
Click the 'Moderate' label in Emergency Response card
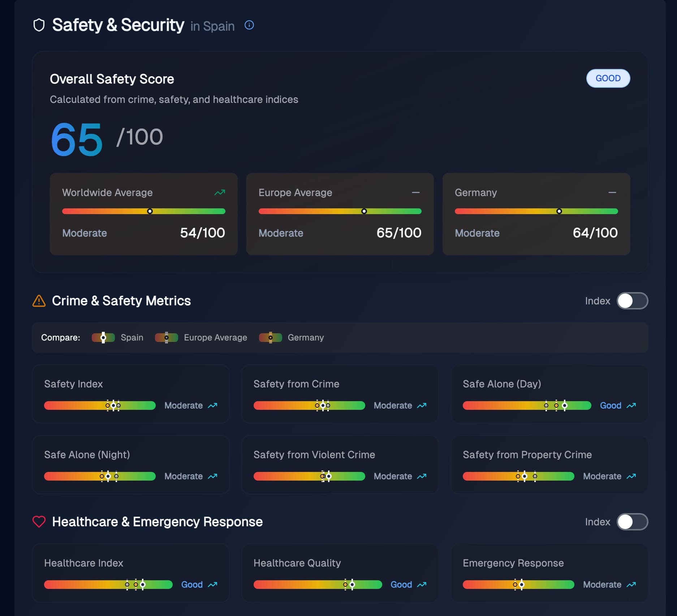coord(602,585)
